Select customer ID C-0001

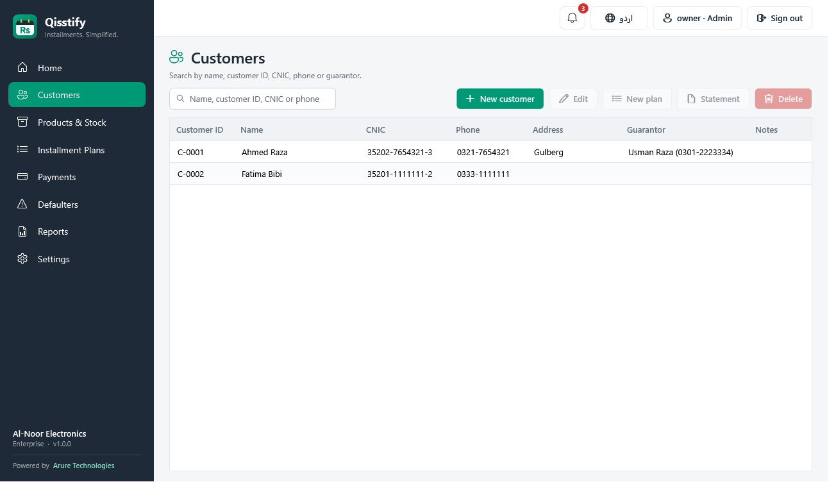click(190, 152)
